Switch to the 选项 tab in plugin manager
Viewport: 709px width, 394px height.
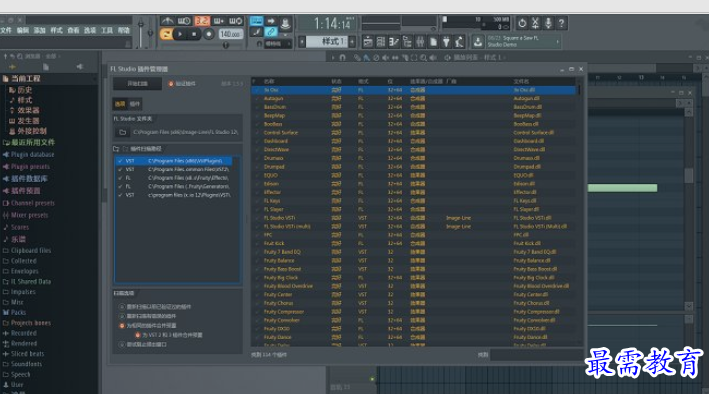point(120,104)
